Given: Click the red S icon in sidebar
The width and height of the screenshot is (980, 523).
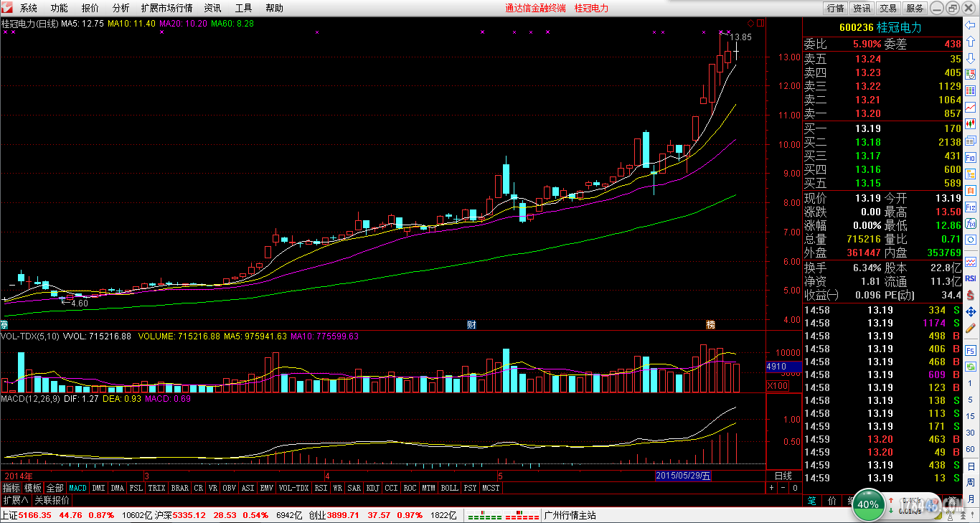Looking at the screenshot, I should pos(970,296).
